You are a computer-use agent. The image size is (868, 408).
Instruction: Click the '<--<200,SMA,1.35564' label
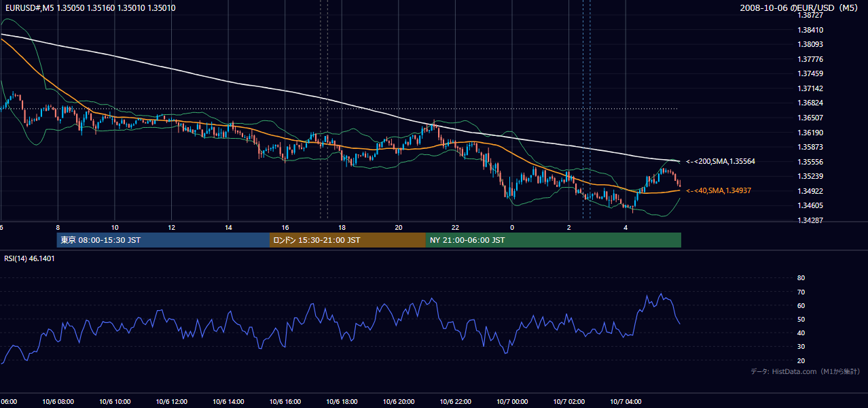click(721, 161)
